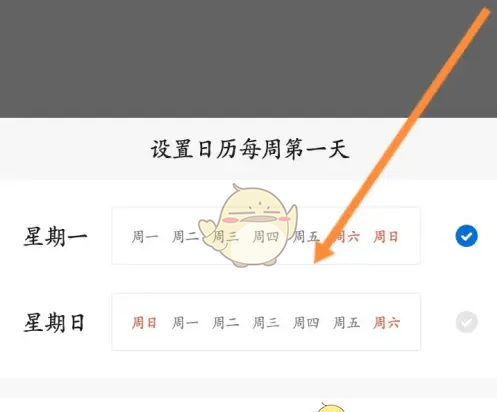
Task: Tap red 周六 ending the 星期日 preview
Action: [387, 323]
